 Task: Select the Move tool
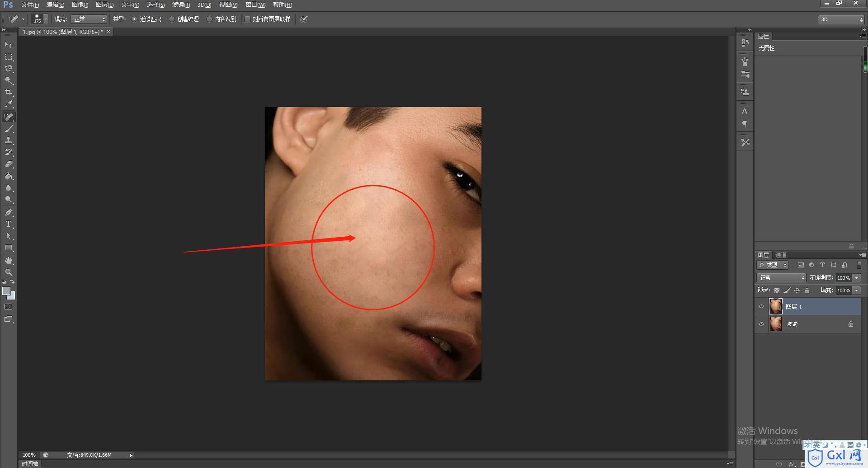(x=9, y=45)
